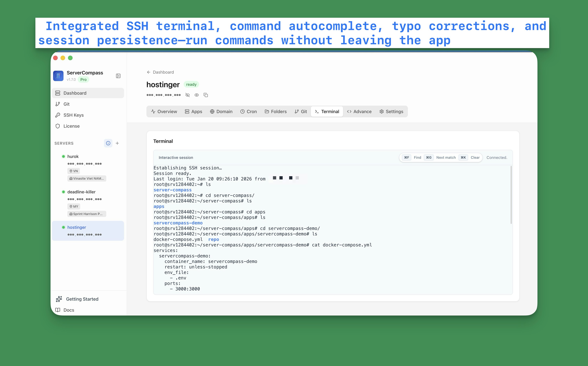Image resolution: width=588 pixels, height=366 pixels.
Task: Collapse the sidebar panel icon
Action: click(x=118, y=76)
